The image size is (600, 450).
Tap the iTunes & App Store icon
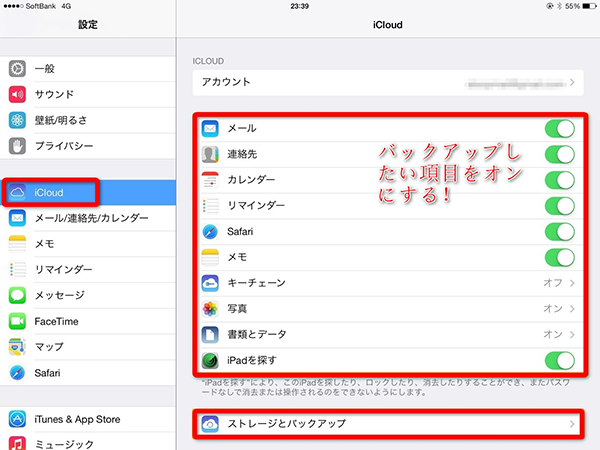[17, 419]
